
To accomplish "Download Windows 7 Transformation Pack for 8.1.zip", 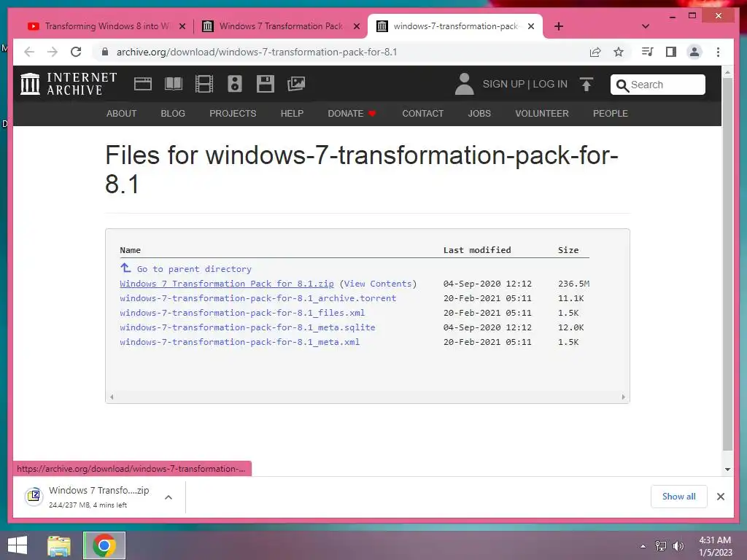I will (x=227, y=284).
